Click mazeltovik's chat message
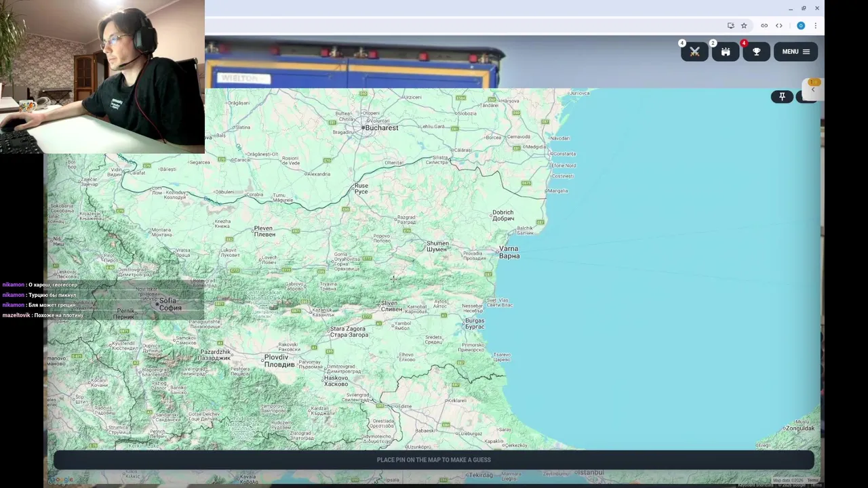 [43, 315]
